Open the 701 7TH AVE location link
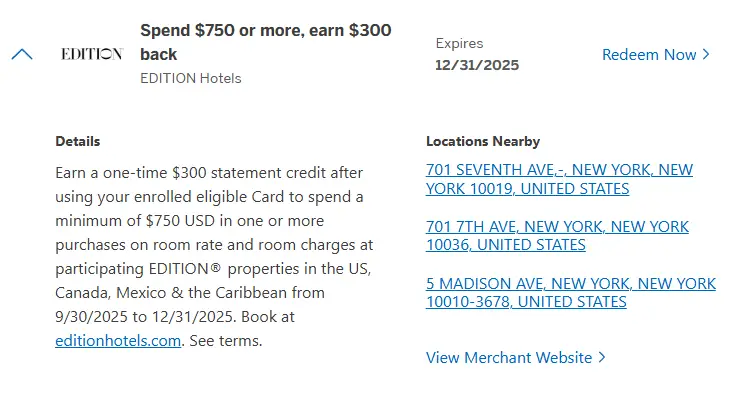This screenshot has height=403, width=753. coord(557,236)
